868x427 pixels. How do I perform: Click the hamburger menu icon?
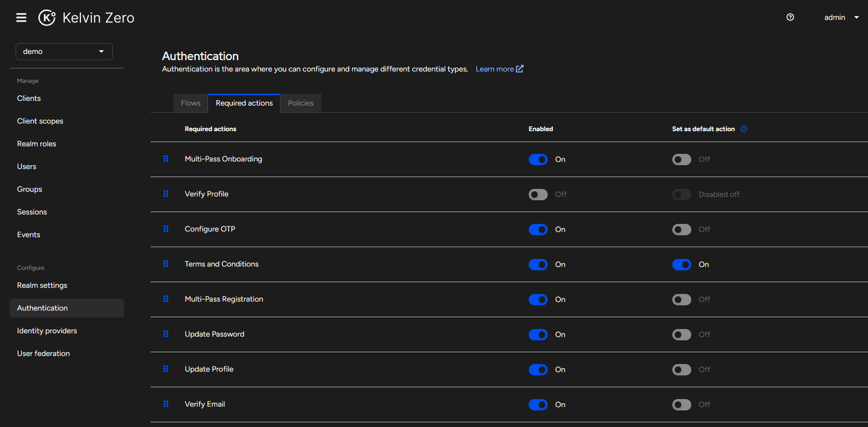coord(21,18)
